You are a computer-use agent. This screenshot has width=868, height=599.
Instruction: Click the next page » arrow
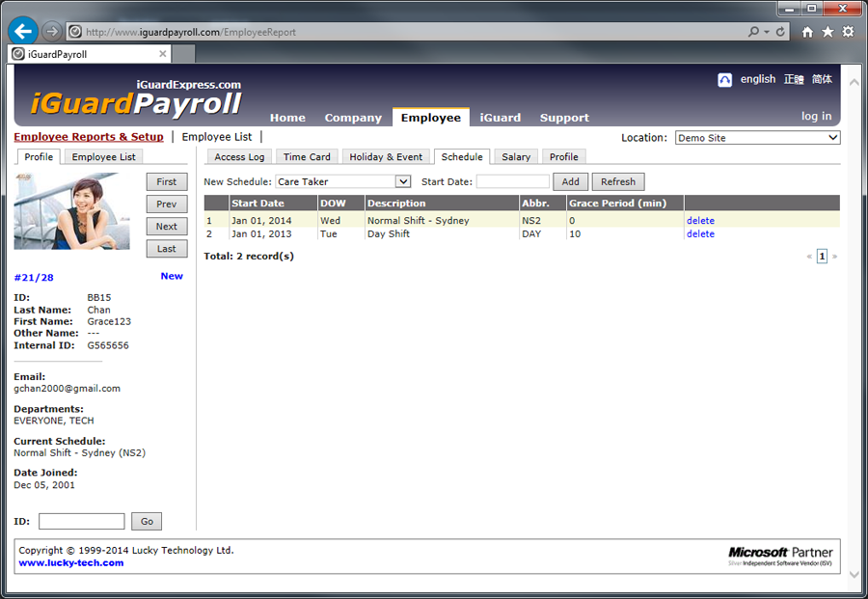[x=835, y=257]
